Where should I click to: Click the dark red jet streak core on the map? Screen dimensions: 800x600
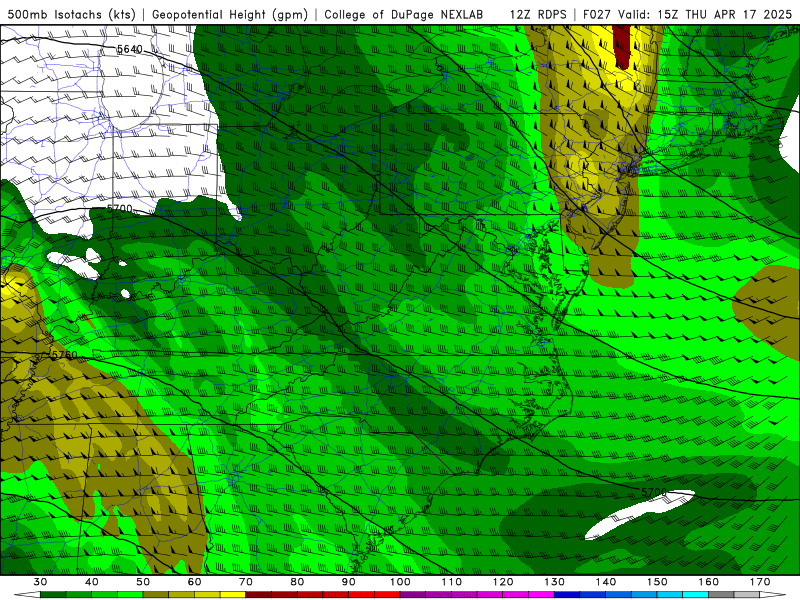point(622,46)
